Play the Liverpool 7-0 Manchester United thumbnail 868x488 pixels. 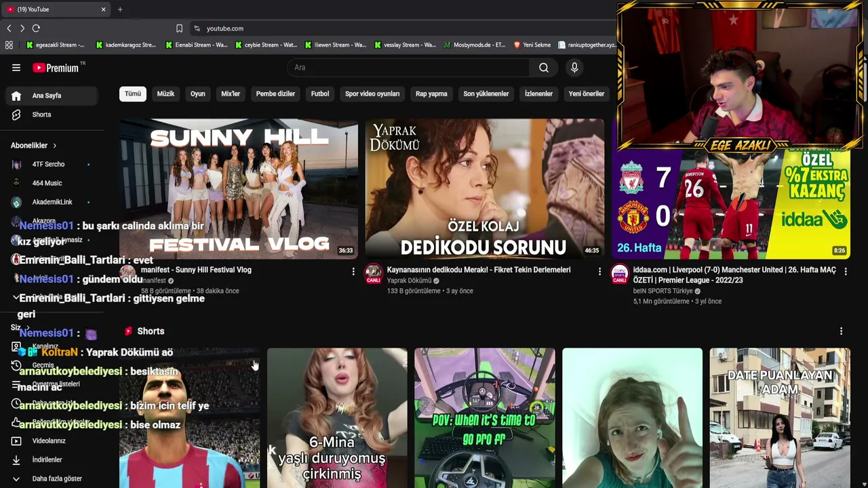731,203
